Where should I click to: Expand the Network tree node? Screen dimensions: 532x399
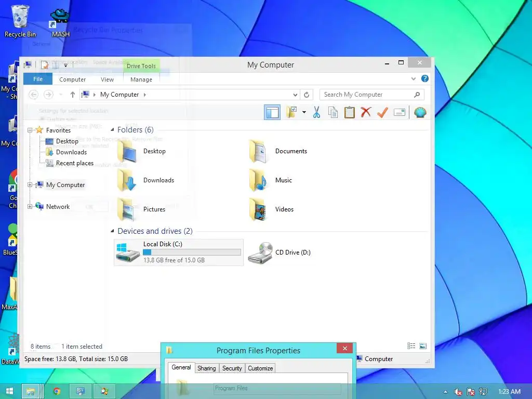[x=30, y=207]
